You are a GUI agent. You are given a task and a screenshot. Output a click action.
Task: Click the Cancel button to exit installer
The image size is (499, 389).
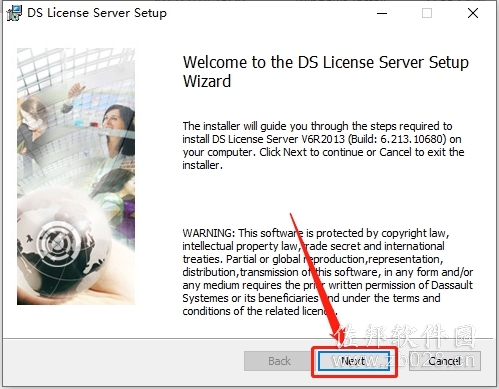tap(445, 361)
